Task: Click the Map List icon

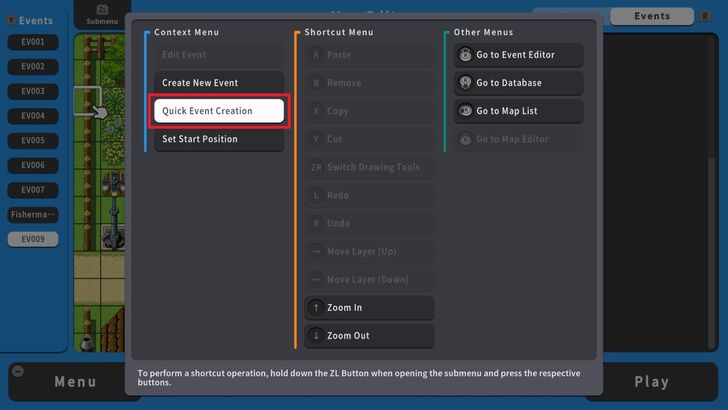Action: click(465, 111)
